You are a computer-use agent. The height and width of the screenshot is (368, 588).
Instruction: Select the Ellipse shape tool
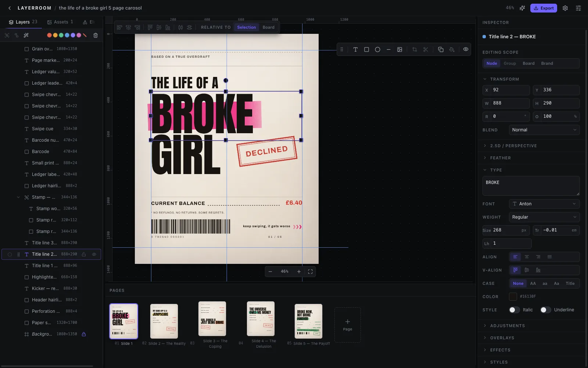click(377, 50)
